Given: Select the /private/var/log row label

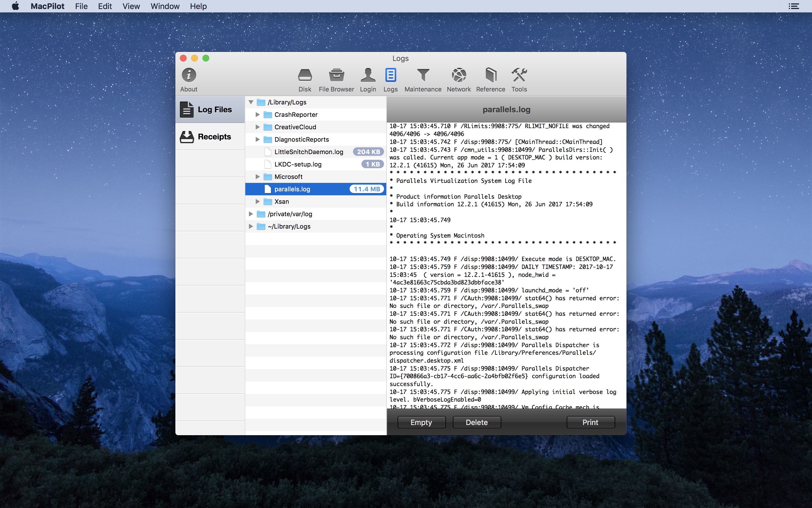Looking at the screenshot, I should pos(290,214).
